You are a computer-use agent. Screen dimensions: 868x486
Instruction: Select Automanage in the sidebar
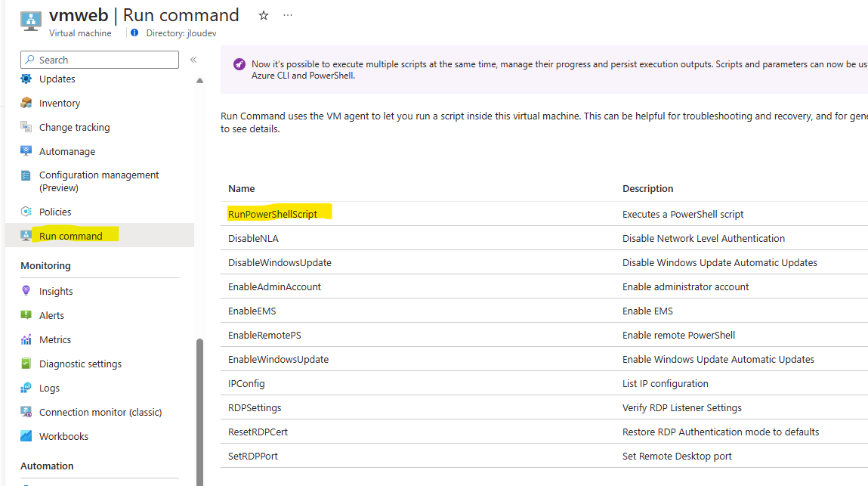(67, 151)
